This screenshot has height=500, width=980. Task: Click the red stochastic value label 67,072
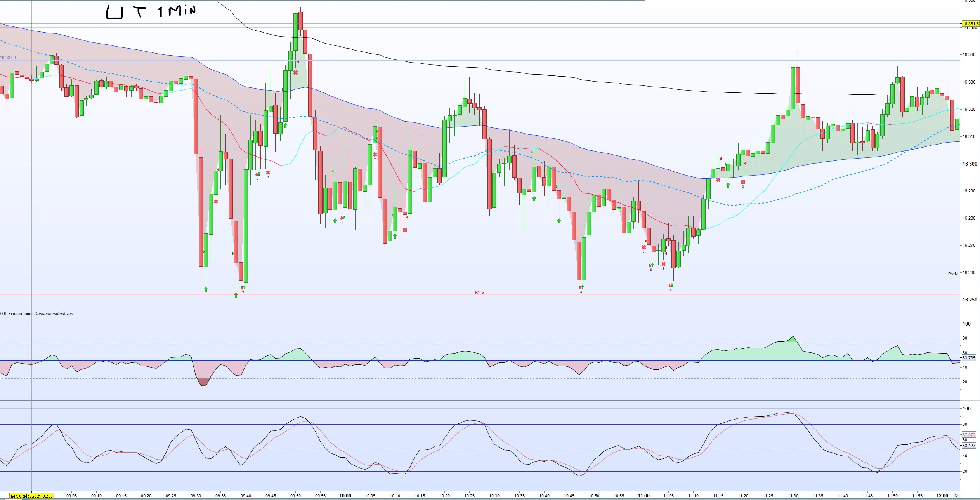[969, 435]
